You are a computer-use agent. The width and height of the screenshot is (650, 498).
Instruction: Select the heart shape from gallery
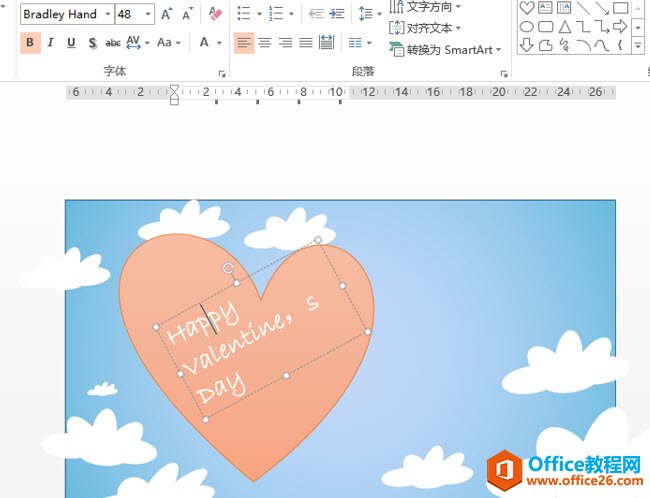tap(526, 8)
